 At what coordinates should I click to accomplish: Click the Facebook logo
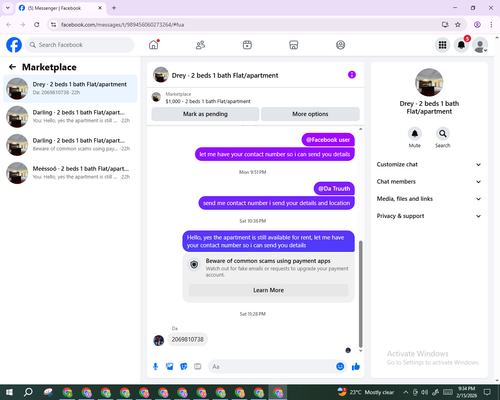click(14, 45)
